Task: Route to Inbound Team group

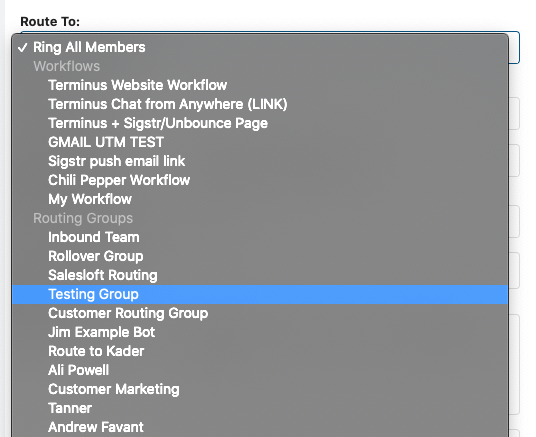Action: point(260,237)
